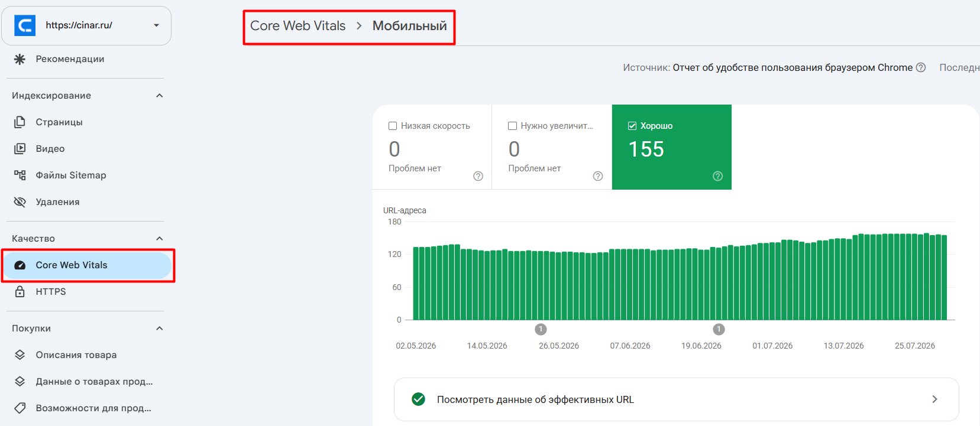Click the cinar.ru site logo icon
980x426 pixels.
25,25
